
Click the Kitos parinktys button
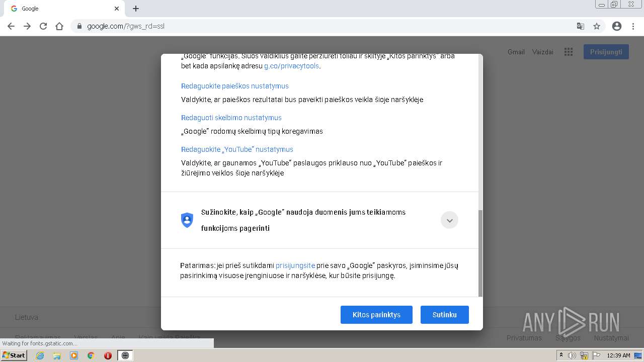(x=376, y=315)
